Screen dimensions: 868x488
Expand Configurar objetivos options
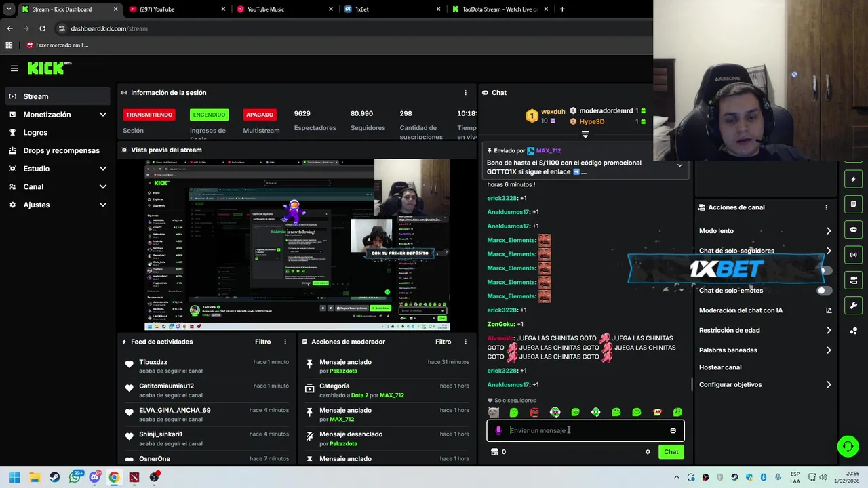pyautogui.click(x=829, y=384)
